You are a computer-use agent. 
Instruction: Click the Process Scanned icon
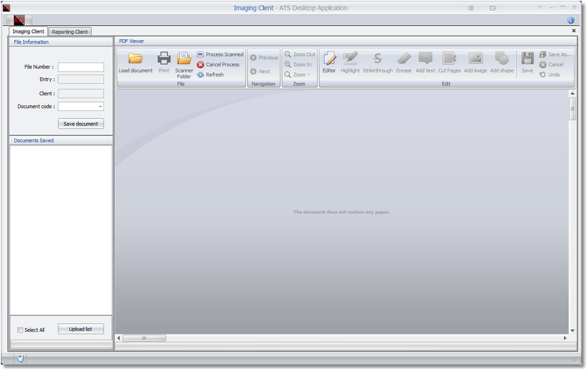click(x=200, y=55)
